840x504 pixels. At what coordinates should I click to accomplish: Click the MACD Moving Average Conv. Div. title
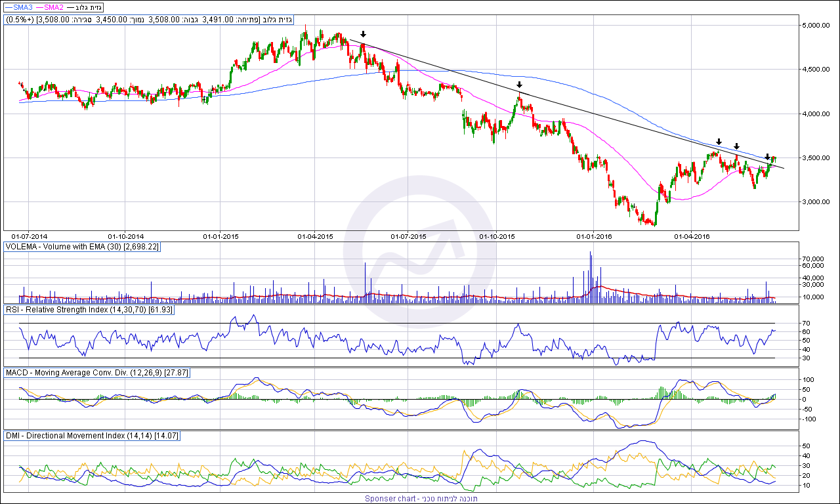[x=97, y=373]
